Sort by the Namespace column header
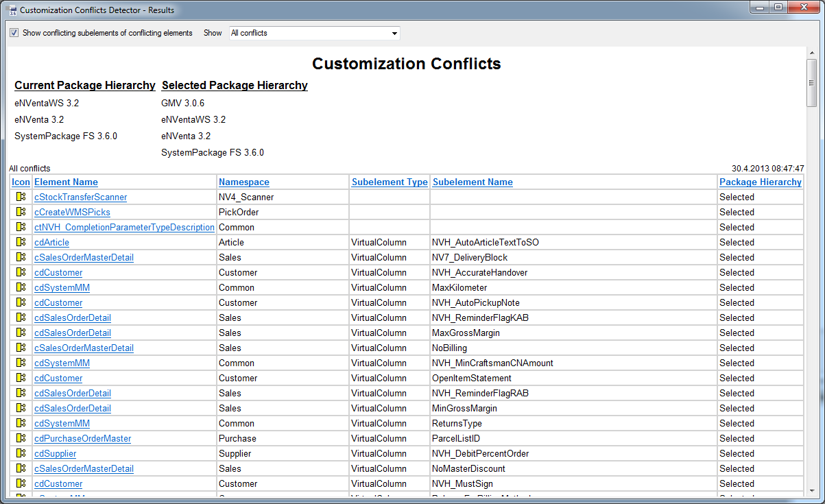 point(244,182)
